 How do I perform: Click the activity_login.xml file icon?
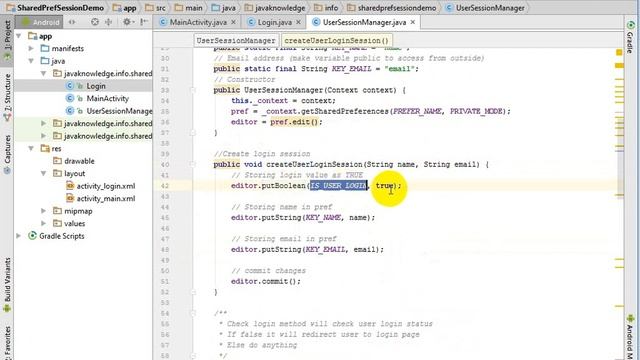pos(70,186)
